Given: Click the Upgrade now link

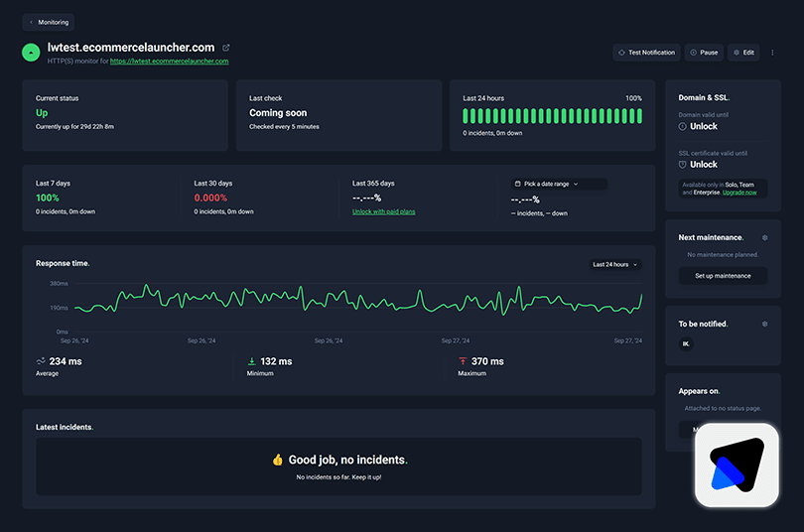Looking at the screenshot, I should (x=739, y=193).
